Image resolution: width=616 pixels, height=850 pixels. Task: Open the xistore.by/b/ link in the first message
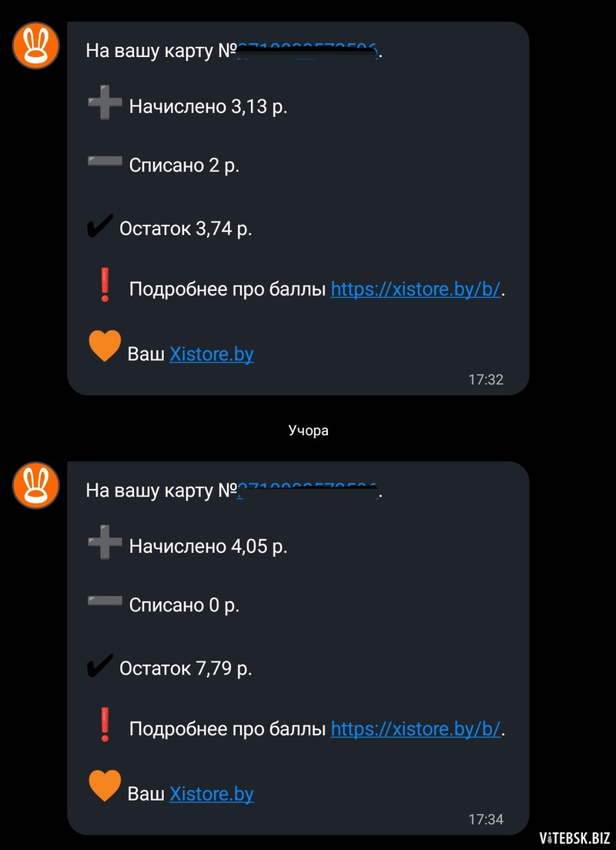415,289
